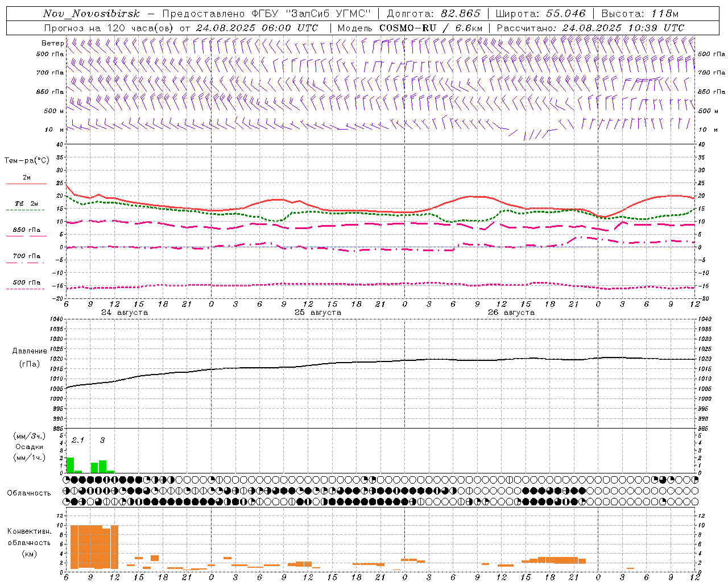Screen dimensions: 728x582
Task: Click the "Облачность" label beside cloud circle rows
Action: click(x=29, y=493)
